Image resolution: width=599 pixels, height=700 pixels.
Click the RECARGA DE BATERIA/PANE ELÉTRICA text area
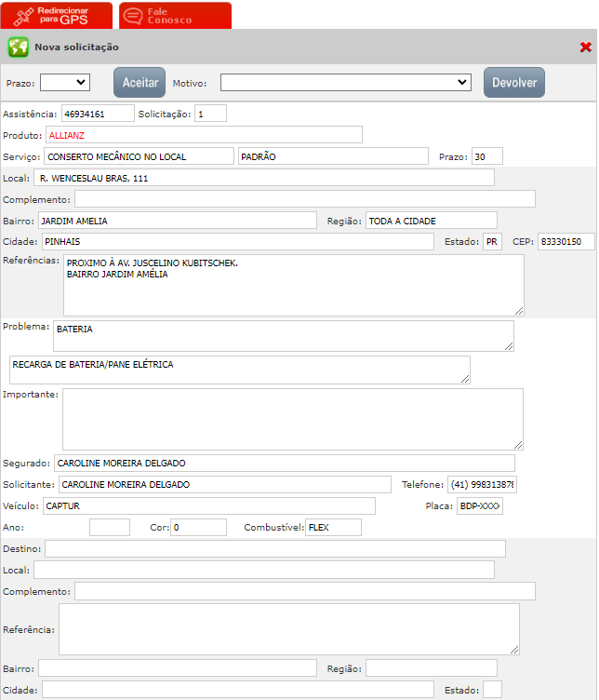(240, 370)
